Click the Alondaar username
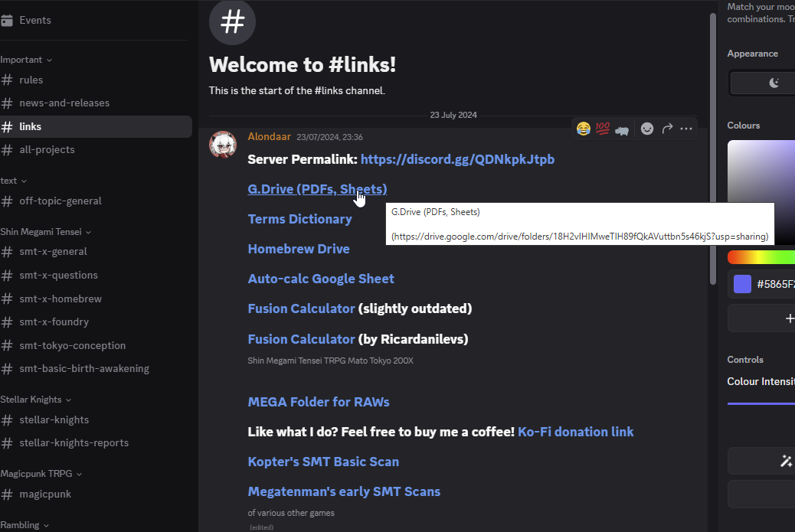The width and height of the screenshot is (795, 532). (x=270, y=137)
